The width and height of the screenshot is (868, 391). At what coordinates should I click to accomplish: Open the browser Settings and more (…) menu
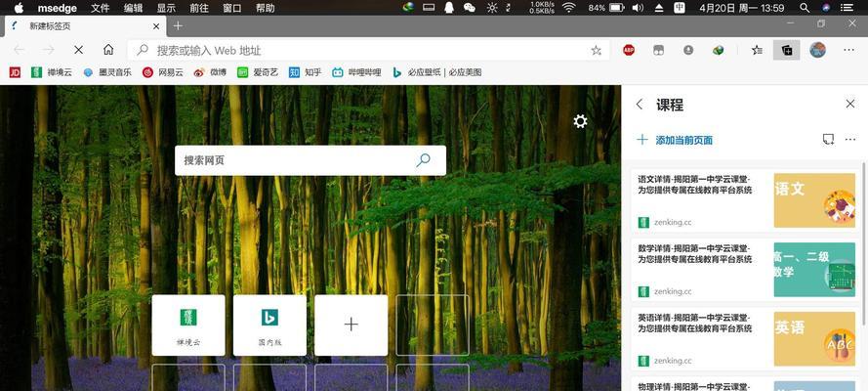point(848,50)
